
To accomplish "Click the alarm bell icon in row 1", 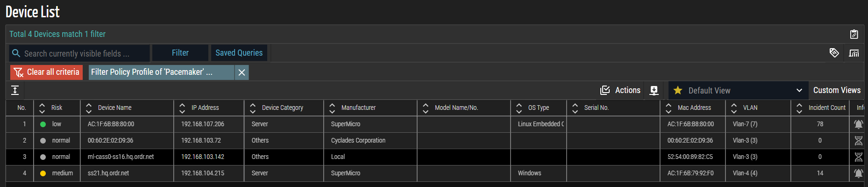I will 858,124.
